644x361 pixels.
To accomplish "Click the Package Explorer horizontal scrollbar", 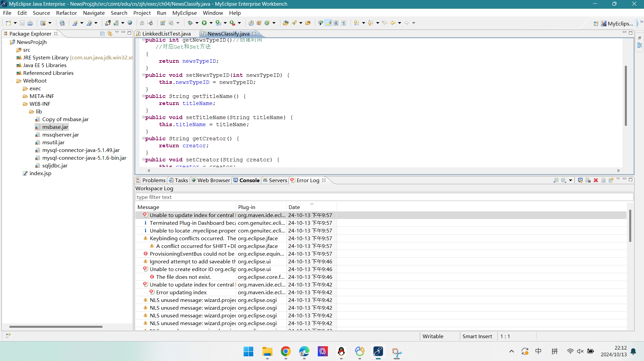I will 56,326.
